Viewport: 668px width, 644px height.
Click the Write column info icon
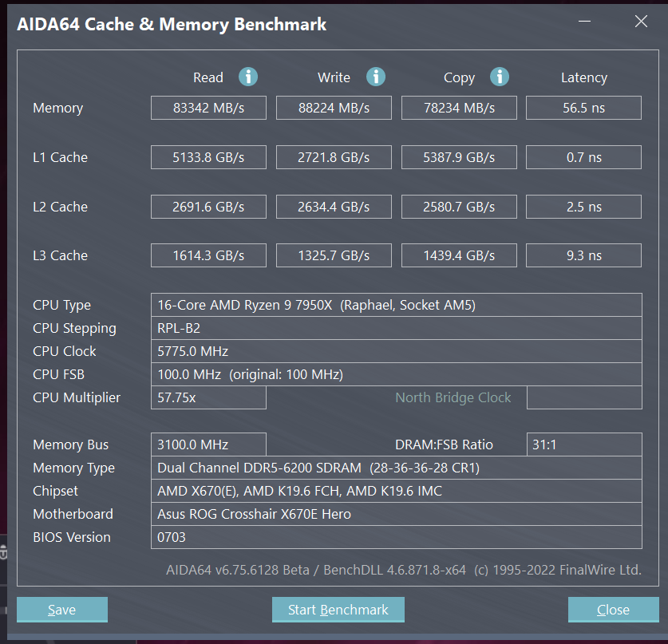click(x=376, y=77)
